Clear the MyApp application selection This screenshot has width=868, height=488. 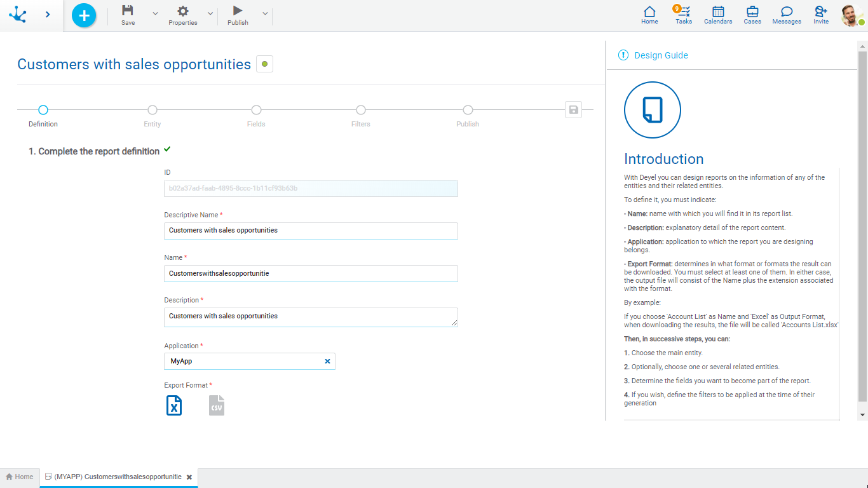click(x=328, y=362)
